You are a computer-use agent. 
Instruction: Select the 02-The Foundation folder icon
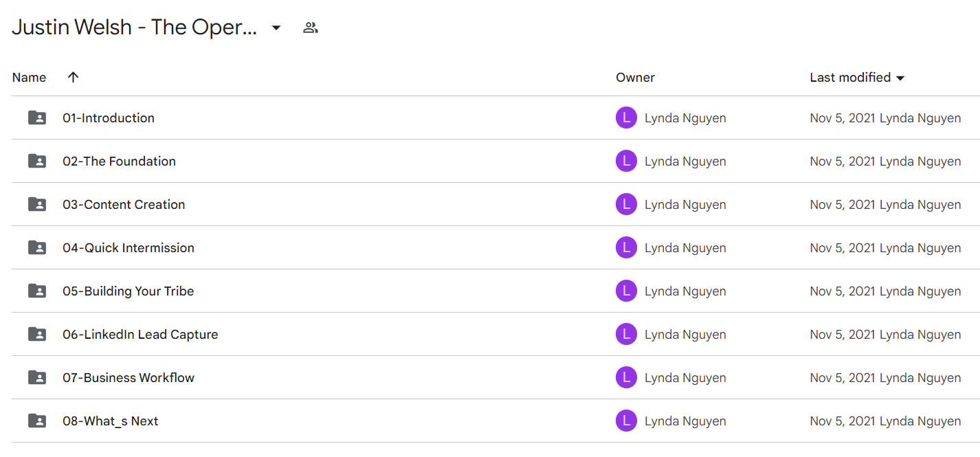pyautogui.click(x=37, y=161)
